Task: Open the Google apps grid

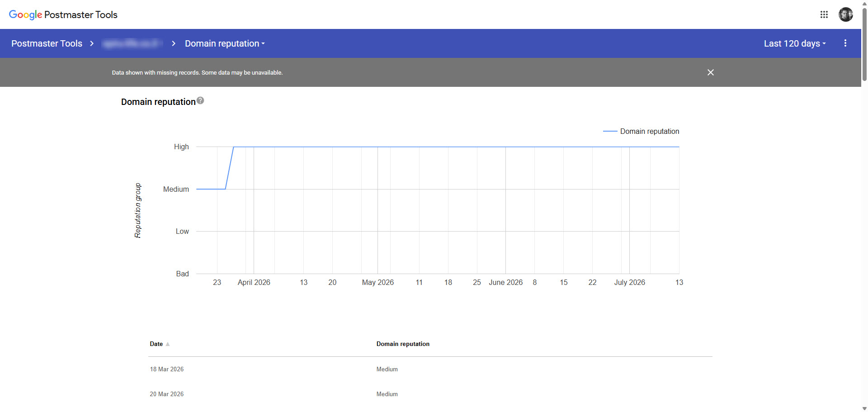Action: click(824, 14)
